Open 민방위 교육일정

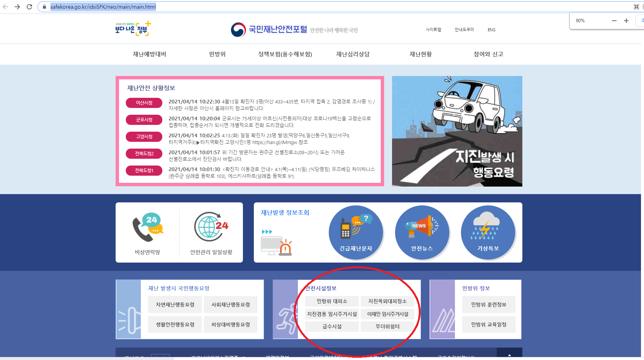[489, 325]
